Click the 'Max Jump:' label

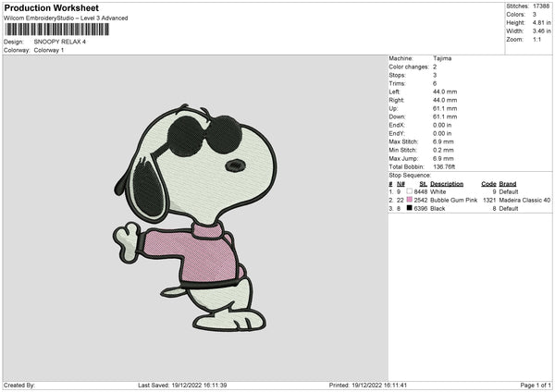[x=403, y=158]
